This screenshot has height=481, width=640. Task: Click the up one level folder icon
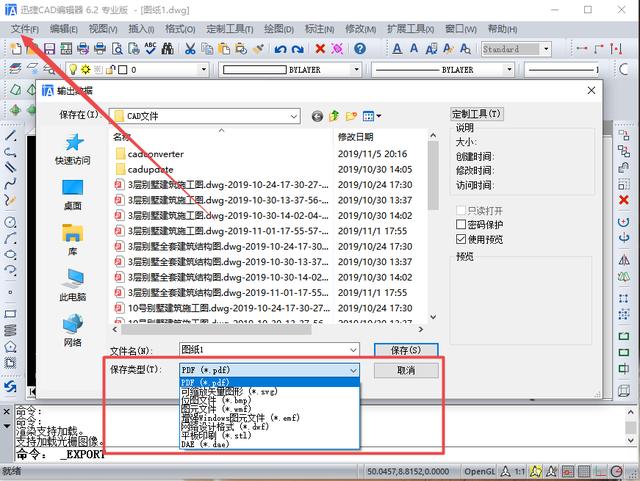pyautogui.click(x=334, y=116)
